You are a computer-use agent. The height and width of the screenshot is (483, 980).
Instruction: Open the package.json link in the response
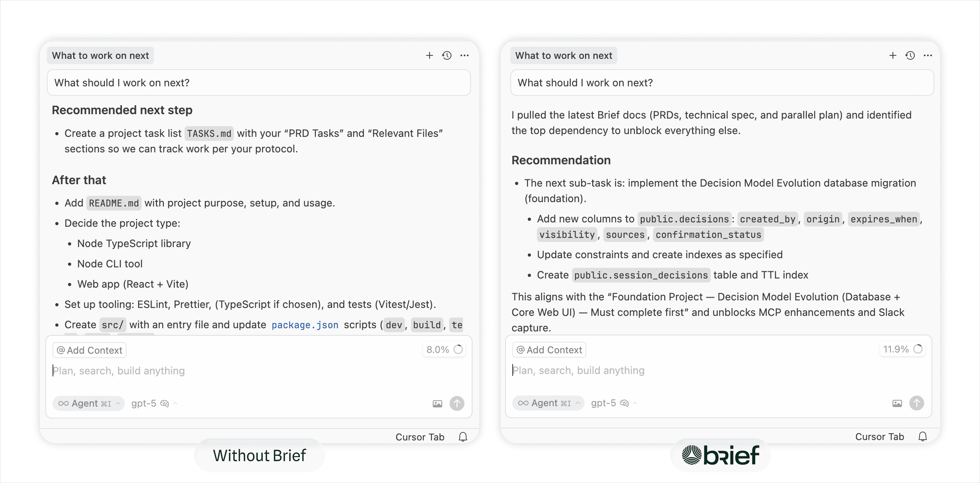pyautogui.click(x=305, y=325)
